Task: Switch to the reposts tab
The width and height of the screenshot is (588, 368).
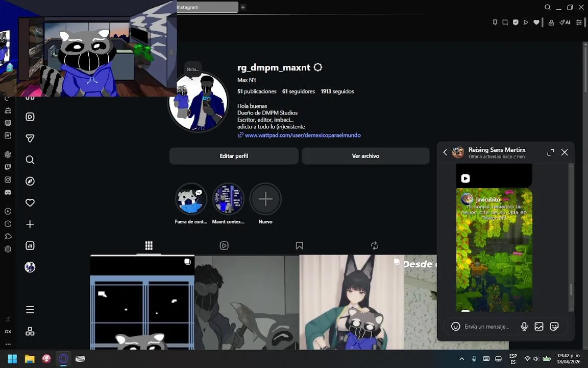Action: click(375, 245)
